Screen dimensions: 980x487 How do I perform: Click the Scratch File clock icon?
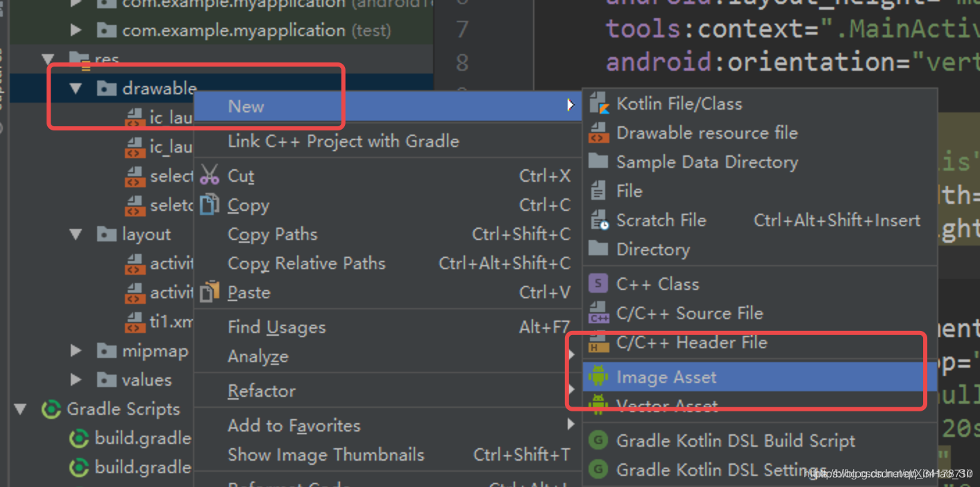pos(600,221)
